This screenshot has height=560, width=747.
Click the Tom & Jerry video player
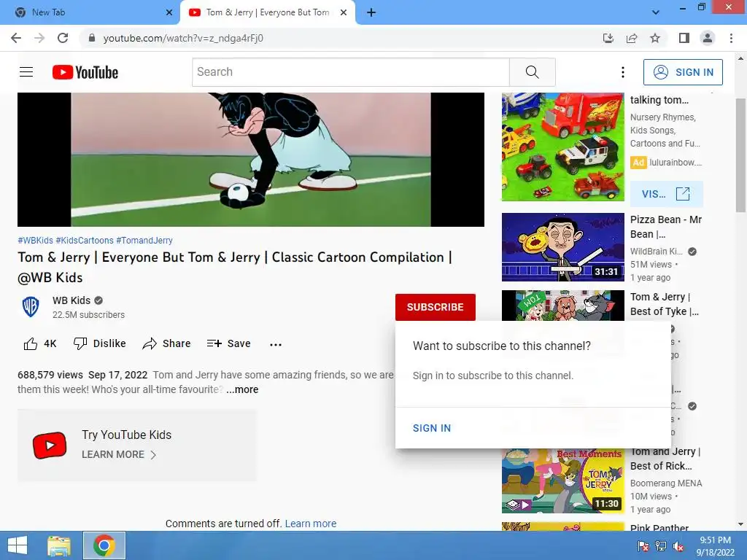click(251, 160)
